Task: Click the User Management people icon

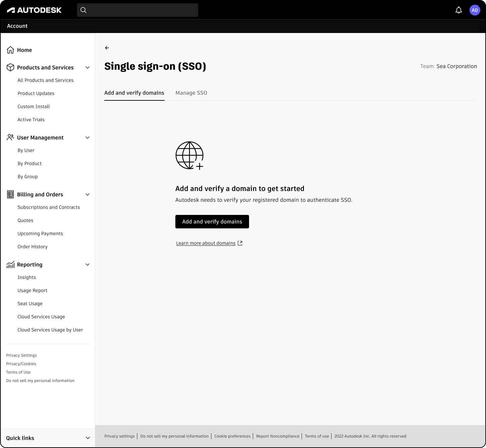Action: tap(10, 137)
